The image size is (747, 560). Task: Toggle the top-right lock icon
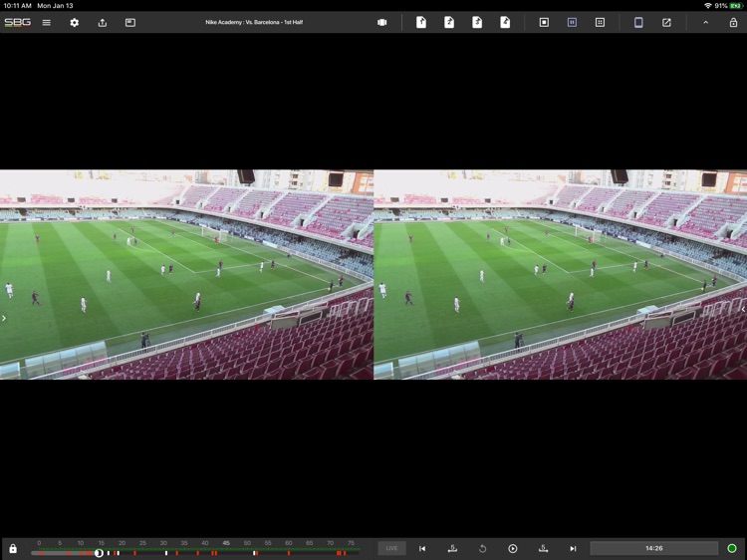pos(734,22)
